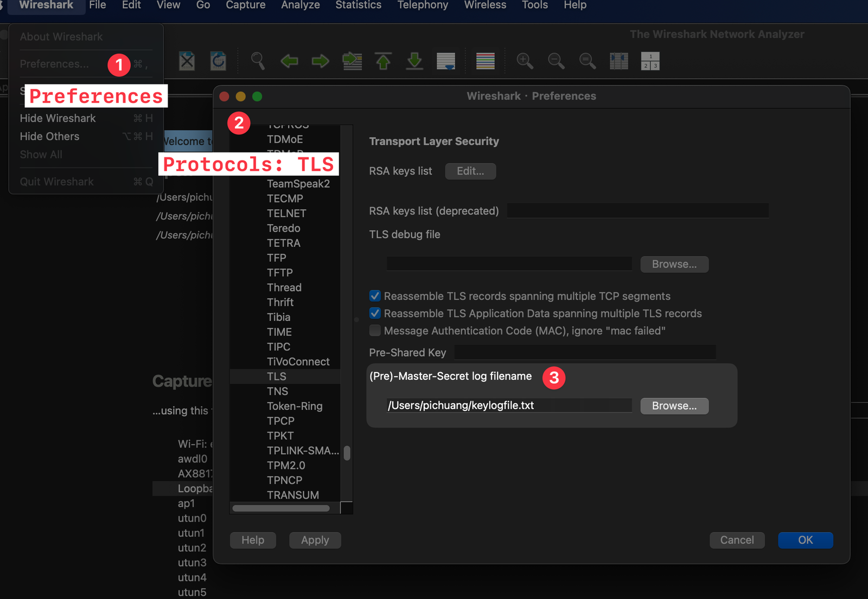Click the Resize columns to content icon
The height and width of the screenshot is (599, 868).
pyautogui.click(x=618, y=61)
